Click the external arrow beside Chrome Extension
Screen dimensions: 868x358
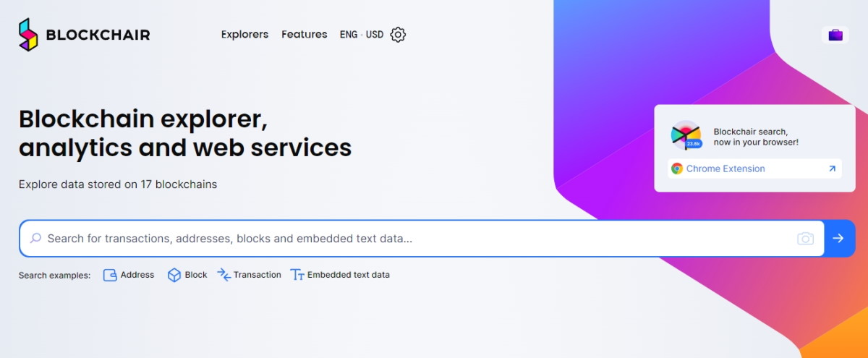(832, 169)
